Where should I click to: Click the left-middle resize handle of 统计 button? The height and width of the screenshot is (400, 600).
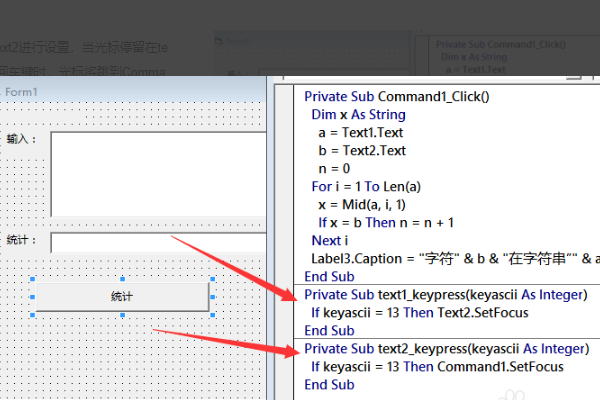pyautogui.click(x=34, y=297)
